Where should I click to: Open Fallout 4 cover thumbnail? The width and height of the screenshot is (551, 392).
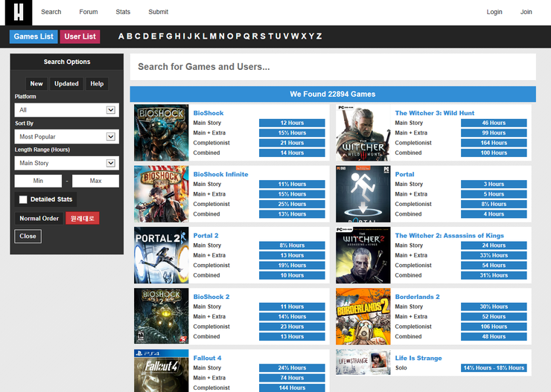pos(162,370)
